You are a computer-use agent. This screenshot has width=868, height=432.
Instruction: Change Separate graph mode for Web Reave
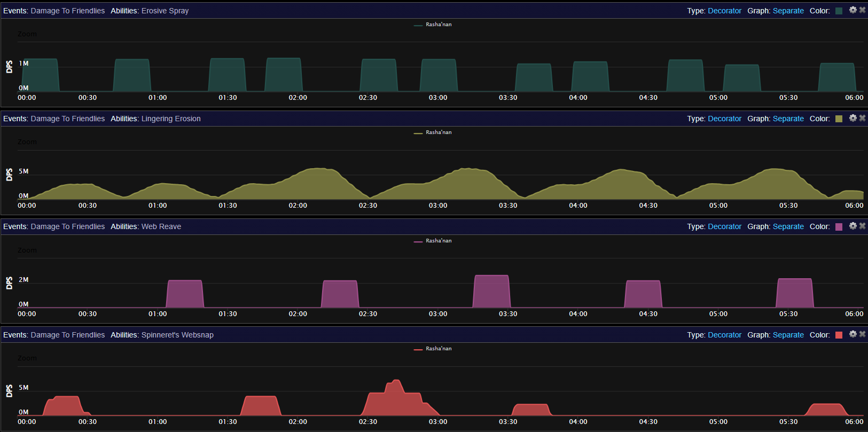[788, 226]
